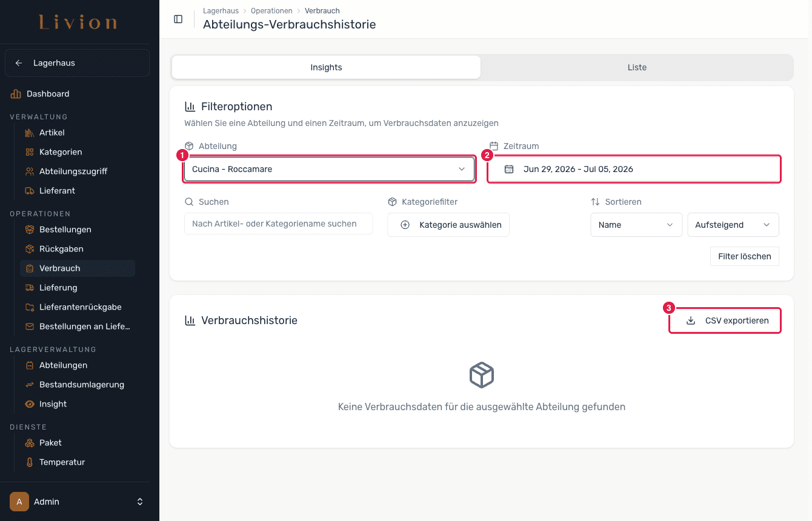Image resolution: width=812 pixels, height=521 pixels.
Task: Click the Bestellungen box icon
Action: coord(29,230)
